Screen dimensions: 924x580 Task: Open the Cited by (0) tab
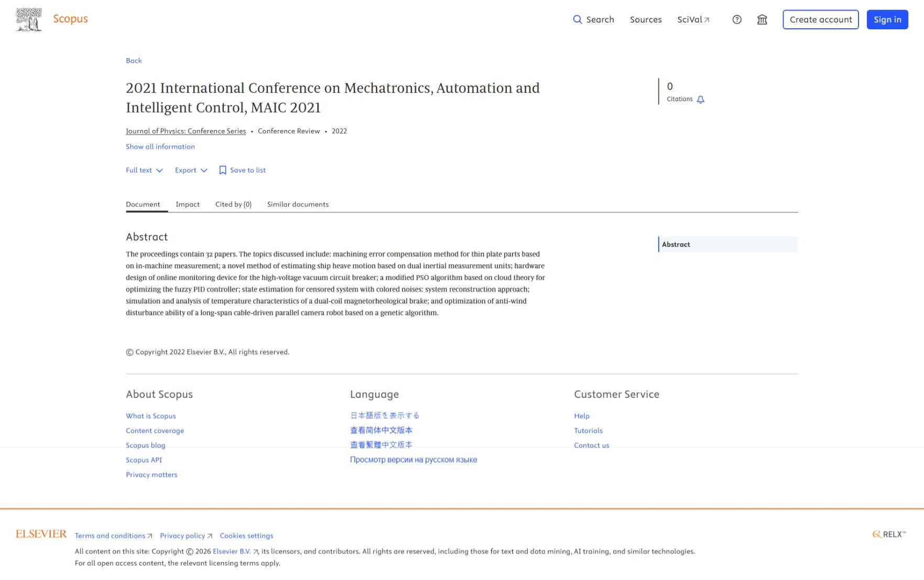tap(233, 204)
